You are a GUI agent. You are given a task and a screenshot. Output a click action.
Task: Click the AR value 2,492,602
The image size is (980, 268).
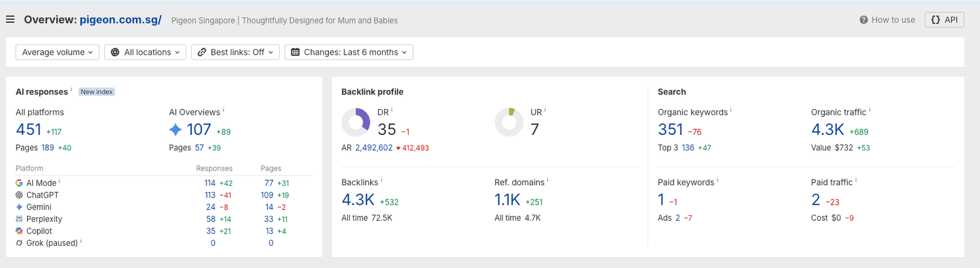coord(374,148)
